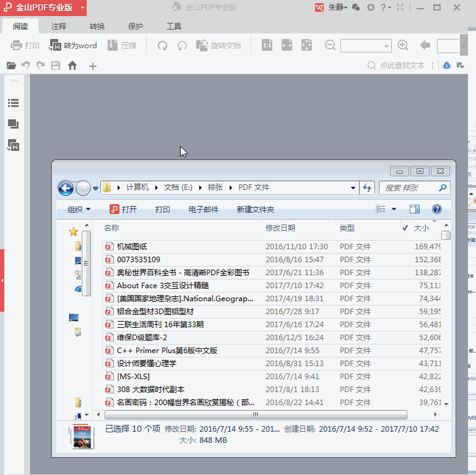Toggle fullscreen mode icon in title bar
Image resolution: width=476 pixels, height=475 pixels.
[400, 7]
